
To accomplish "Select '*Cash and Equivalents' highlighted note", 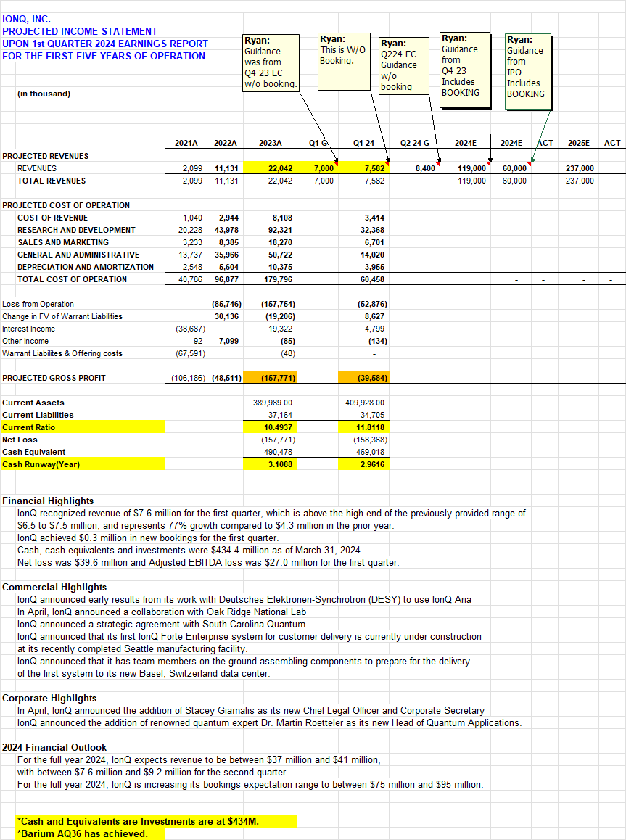I will pyautogui.click(x=157, y=821).
